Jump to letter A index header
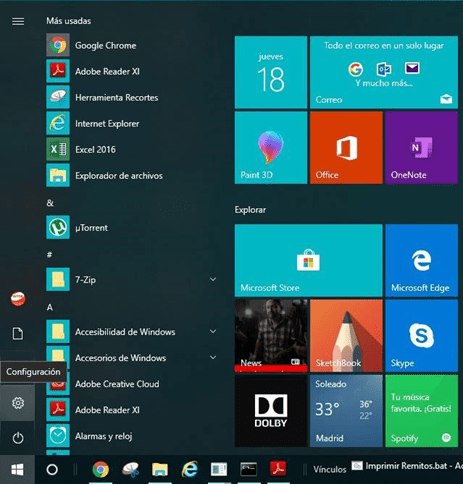The image size is (463, 484). pyautogui.click(x=50, y=307)
